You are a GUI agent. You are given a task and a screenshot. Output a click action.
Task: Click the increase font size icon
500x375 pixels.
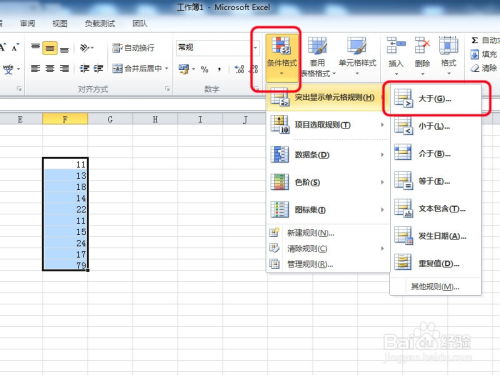pyautogui.click(x=3, y=48)
